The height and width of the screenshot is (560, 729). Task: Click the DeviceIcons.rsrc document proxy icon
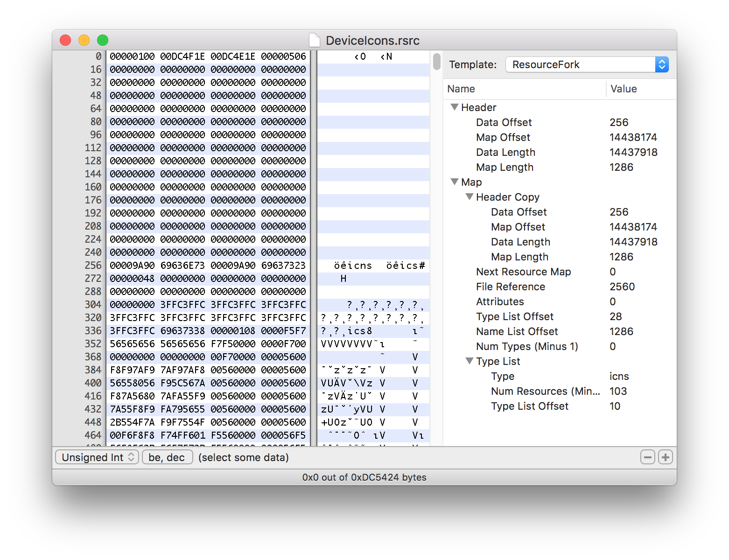tap(314, 41)
